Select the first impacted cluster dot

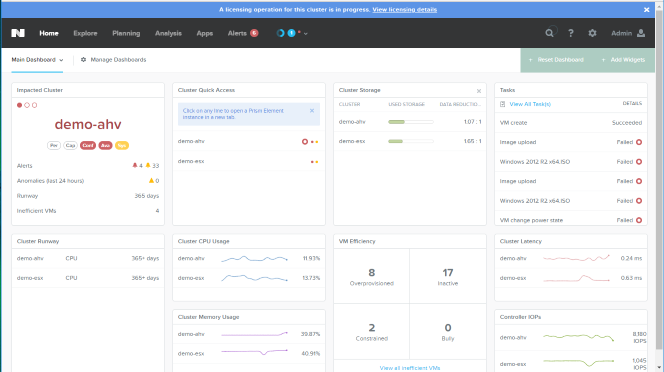[19, 105]
